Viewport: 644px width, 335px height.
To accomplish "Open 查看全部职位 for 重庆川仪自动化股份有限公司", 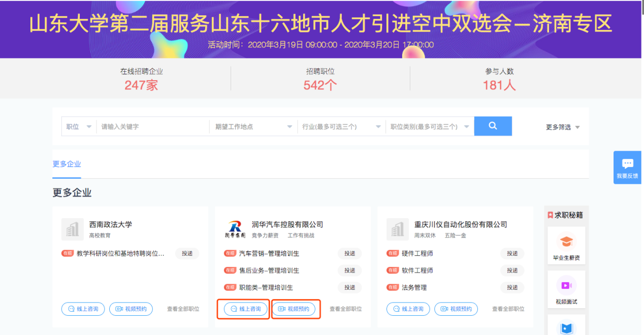I will (508, 309).
